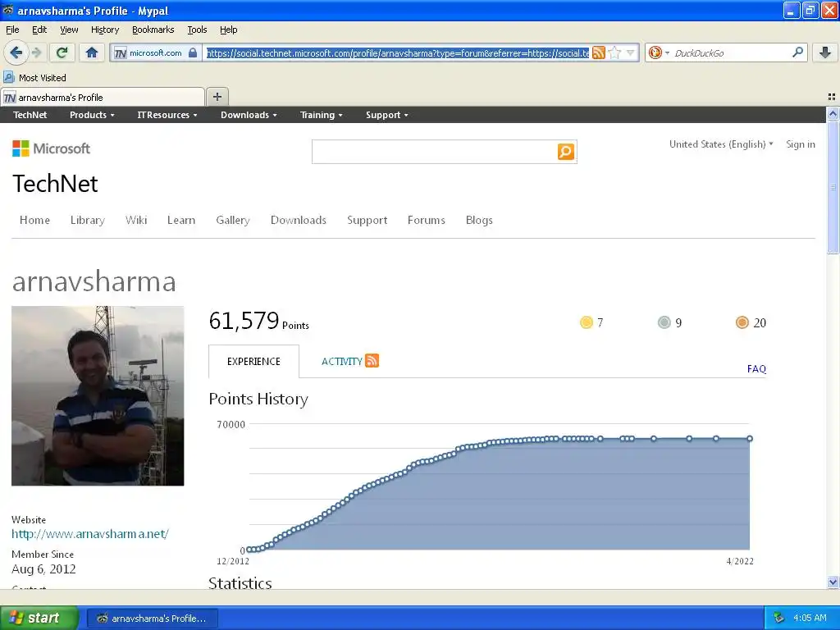Click the magnifier icon in DuckDuckGo search box
Screen dimensions: 840x630
tap(797, 52)
